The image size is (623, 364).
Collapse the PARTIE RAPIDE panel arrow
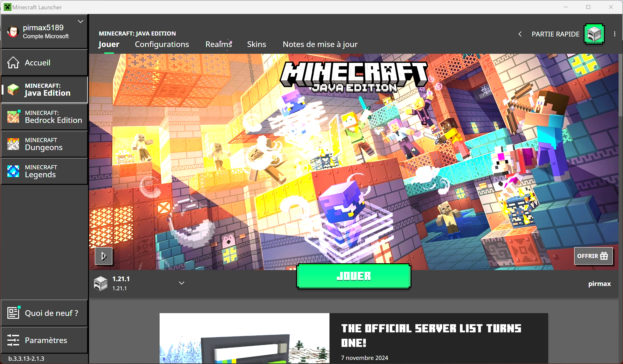520,34
